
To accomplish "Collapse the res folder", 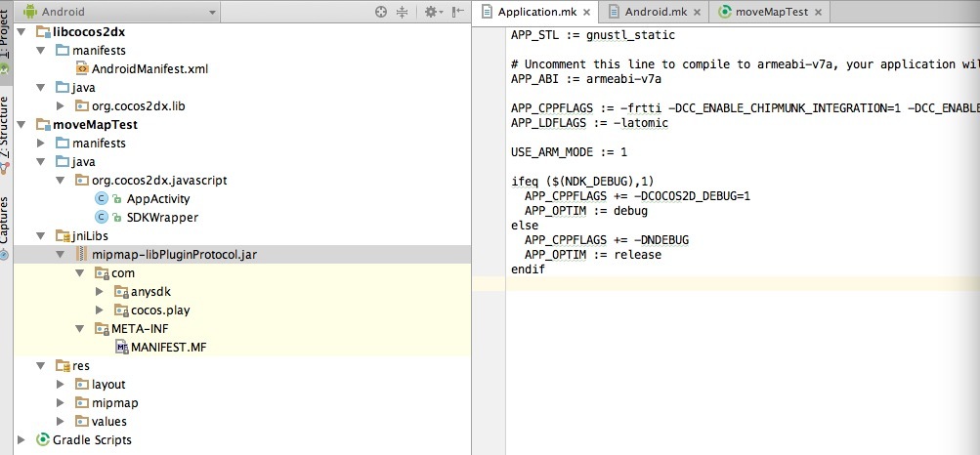I will (41, 366).
